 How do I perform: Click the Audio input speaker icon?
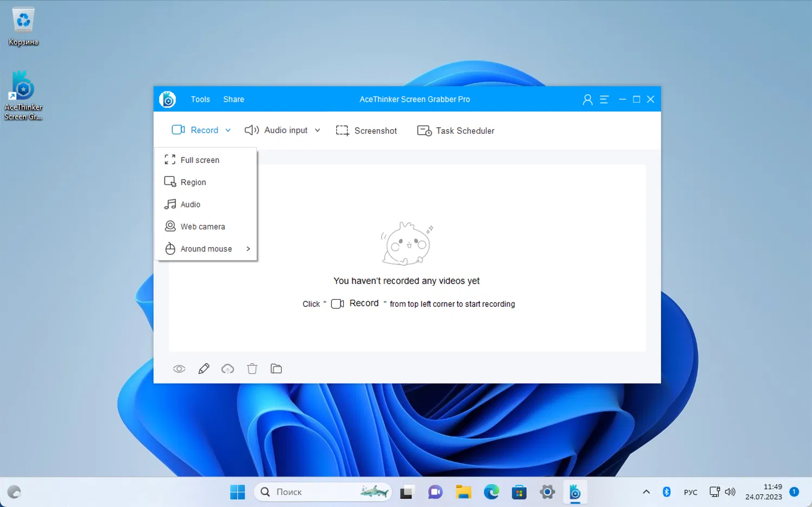tap(252, 130)
